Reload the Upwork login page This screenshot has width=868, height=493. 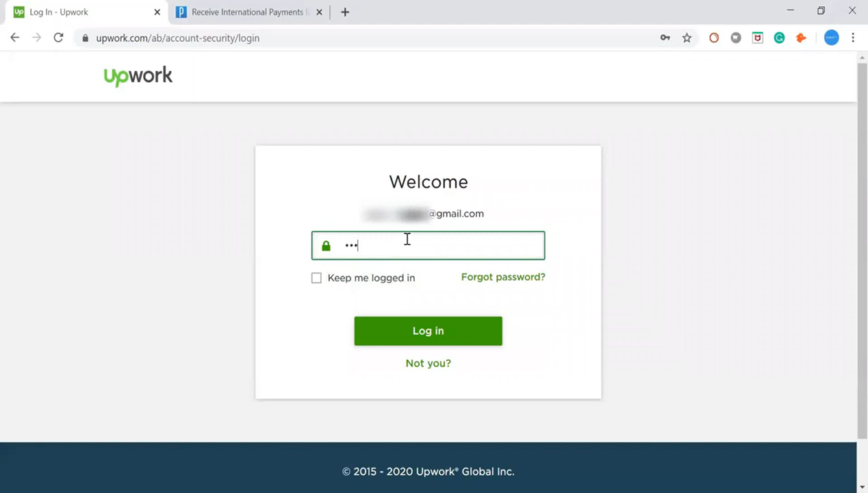click(58, 38)
